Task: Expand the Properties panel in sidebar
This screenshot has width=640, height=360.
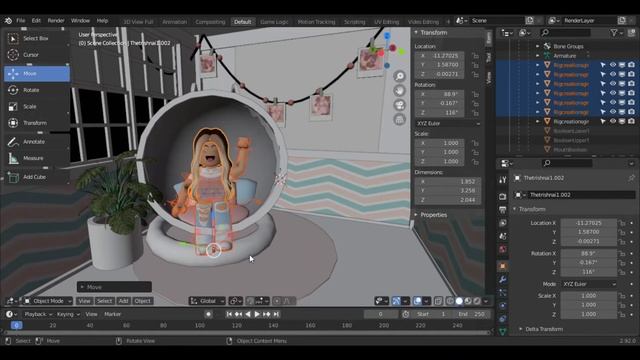Action: click(x=416, y=215)
